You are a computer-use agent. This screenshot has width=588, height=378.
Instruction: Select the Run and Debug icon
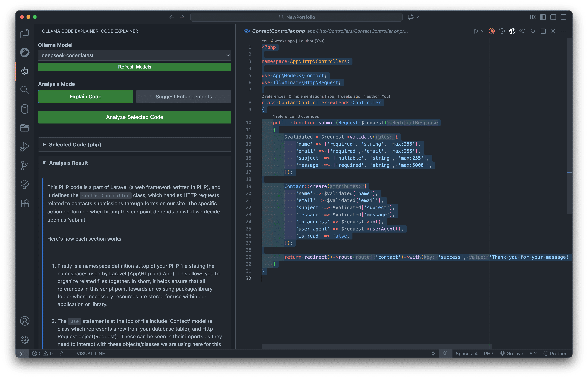(25, 147)
